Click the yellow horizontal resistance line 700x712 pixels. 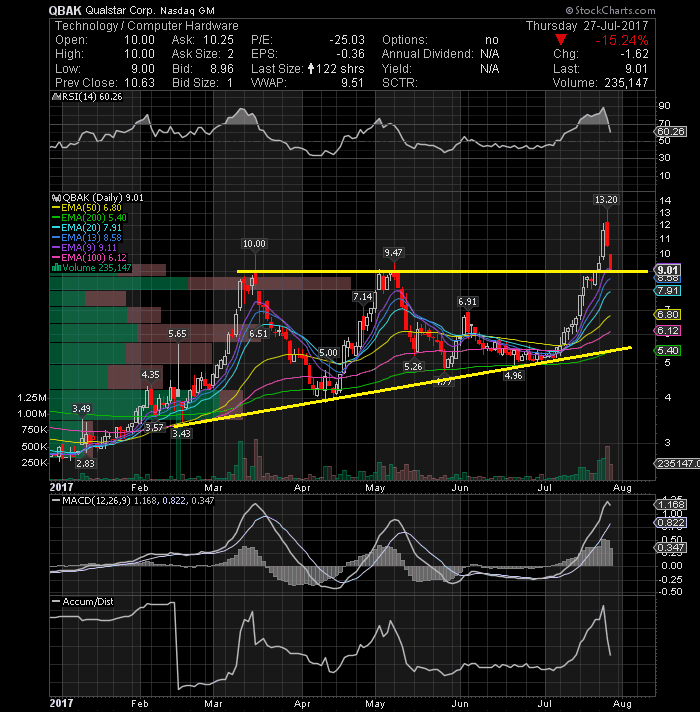[x=442, y=272]
